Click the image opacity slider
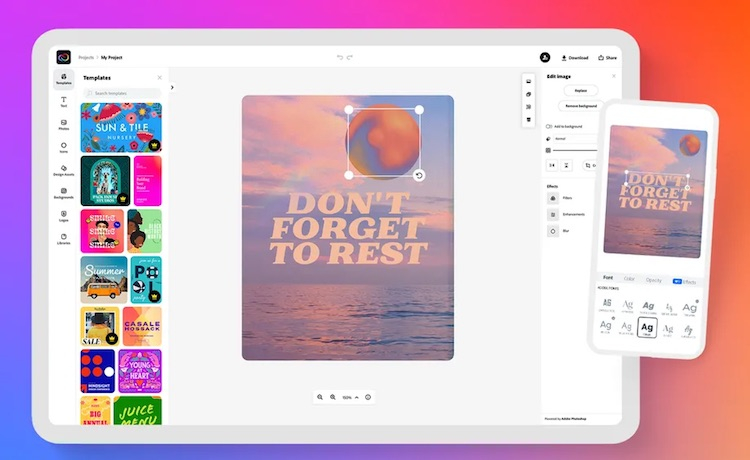 pos(575,150)
